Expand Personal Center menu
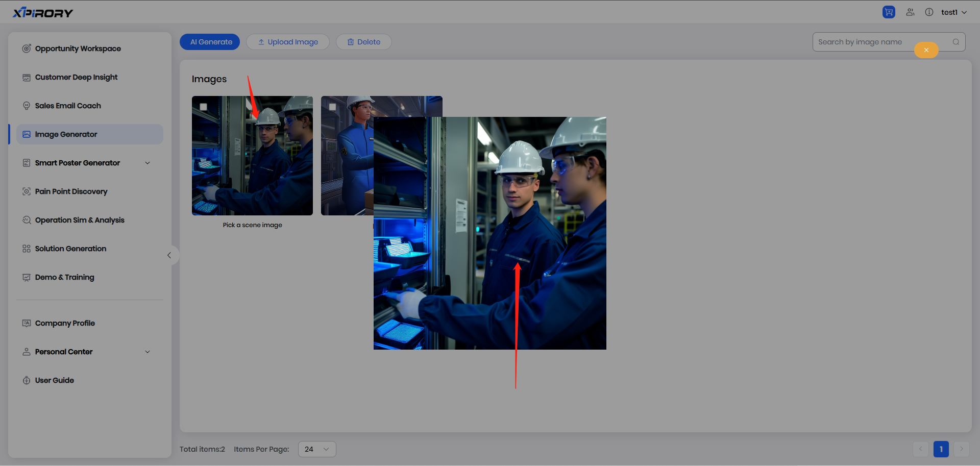This screenshot has height=466, width=980. (148, 352)
